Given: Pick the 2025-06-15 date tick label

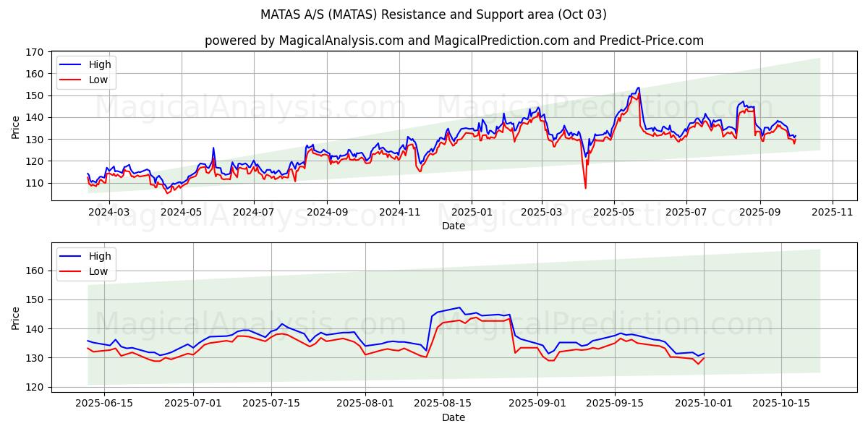Looking at the screenshot, I should point(104,404).
